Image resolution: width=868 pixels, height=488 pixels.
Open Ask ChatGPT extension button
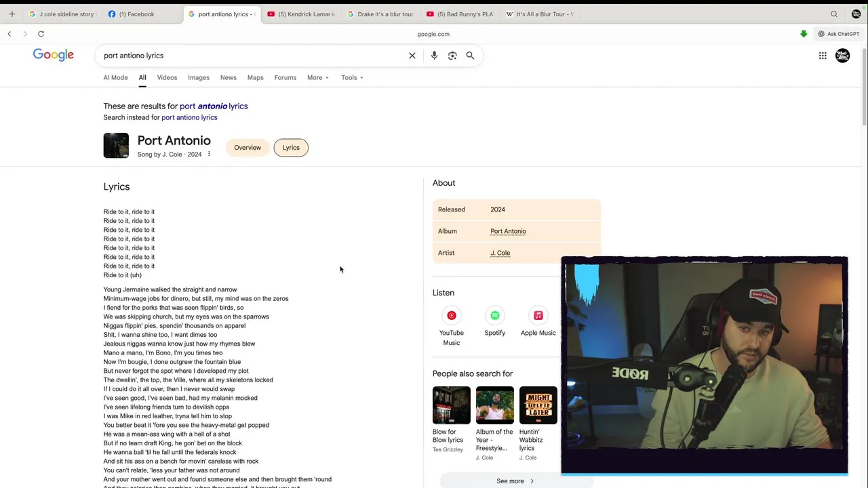[x=839, y=34]
